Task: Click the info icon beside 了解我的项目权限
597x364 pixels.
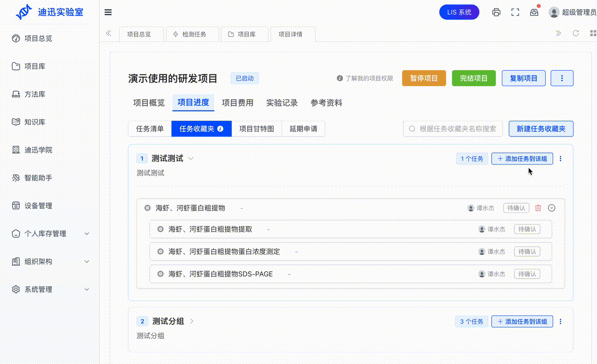Action: [x=340, y=78]
